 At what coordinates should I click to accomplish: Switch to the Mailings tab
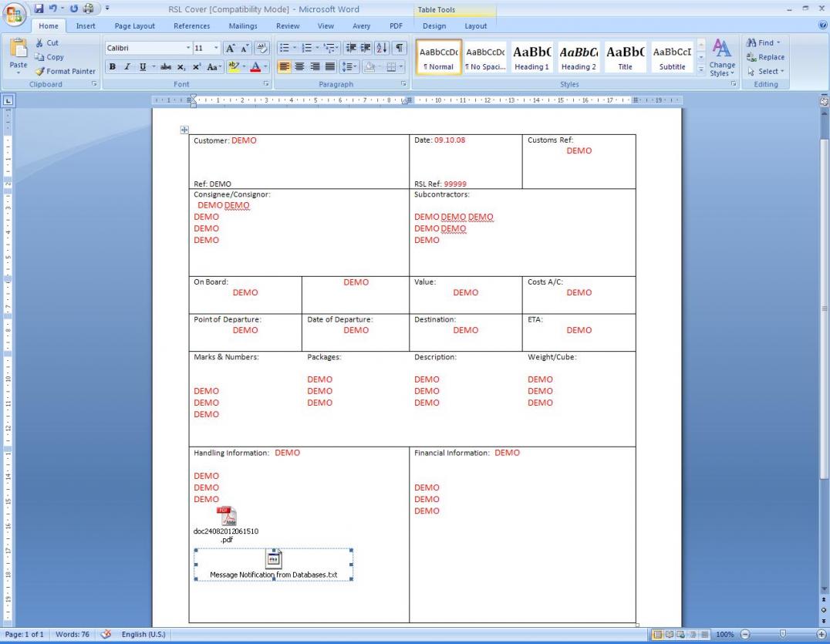[x=243, y=26]
